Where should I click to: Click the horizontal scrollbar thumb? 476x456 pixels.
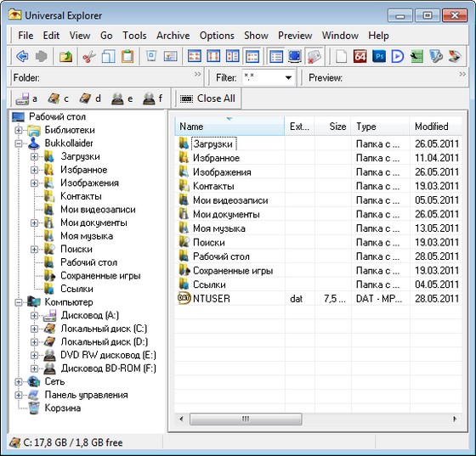pyautogui.click(x=246, y=419)
